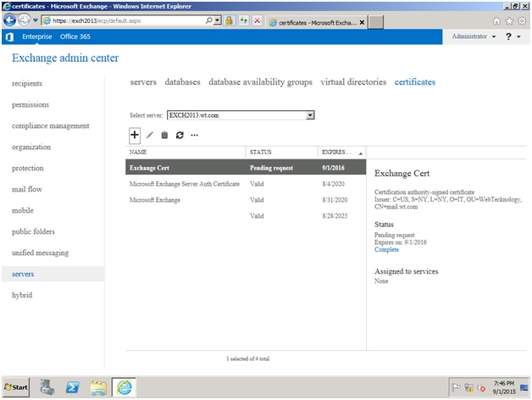
Task: Click the Office logo icon
Action: [9, 36]
